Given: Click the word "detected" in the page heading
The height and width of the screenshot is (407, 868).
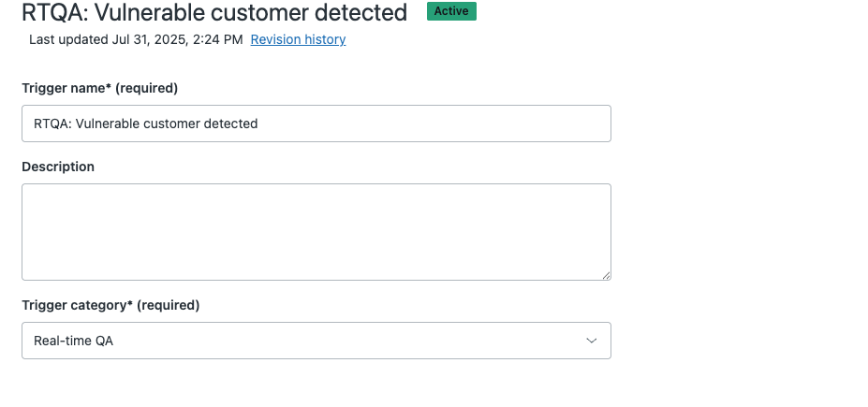Looking at the screenshot, I should [363, 12].
